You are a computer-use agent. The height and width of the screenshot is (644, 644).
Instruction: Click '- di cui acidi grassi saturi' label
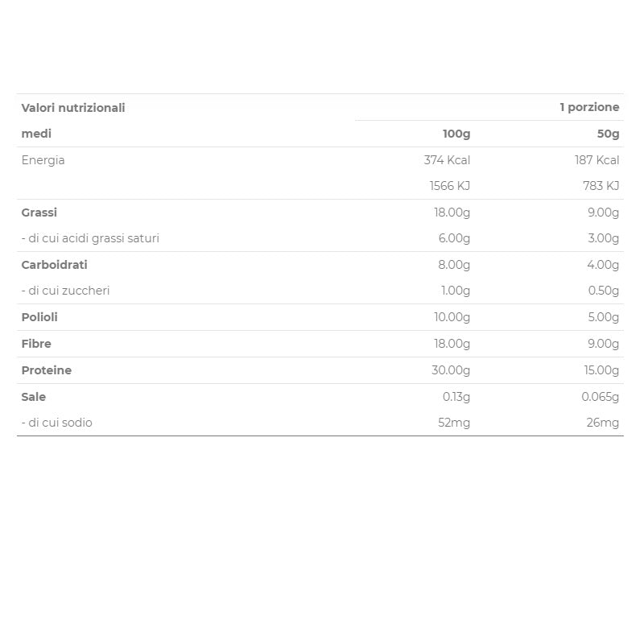90,238
